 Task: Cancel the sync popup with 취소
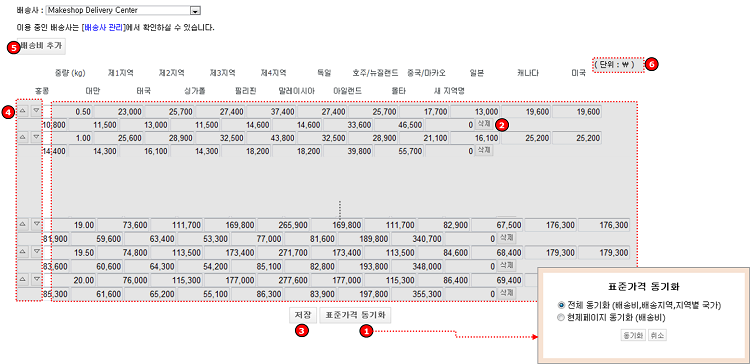pos(657,336)
